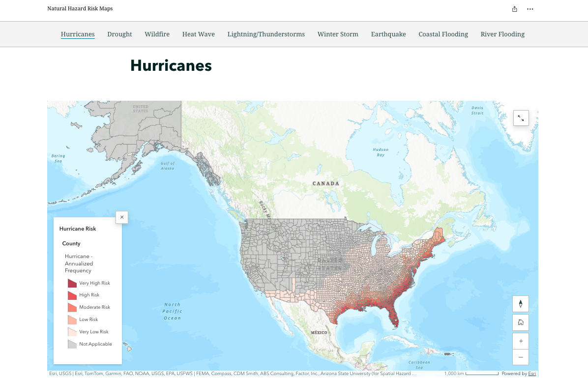Expand the Hurricane - Annualized Frequency legend group
The image size is (588, 379).
point(79,263)
